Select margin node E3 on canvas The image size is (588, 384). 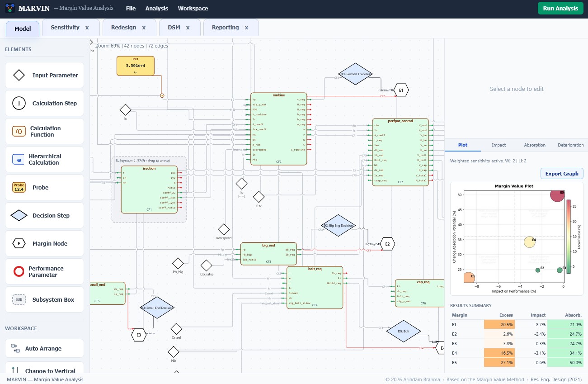pos(139,335)
